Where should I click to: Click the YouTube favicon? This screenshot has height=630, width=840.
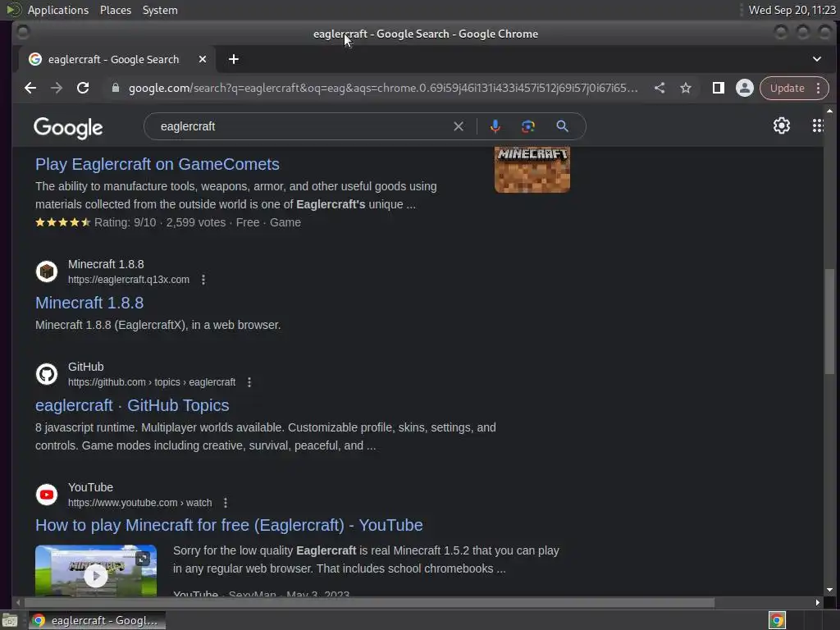pos(47,495)
